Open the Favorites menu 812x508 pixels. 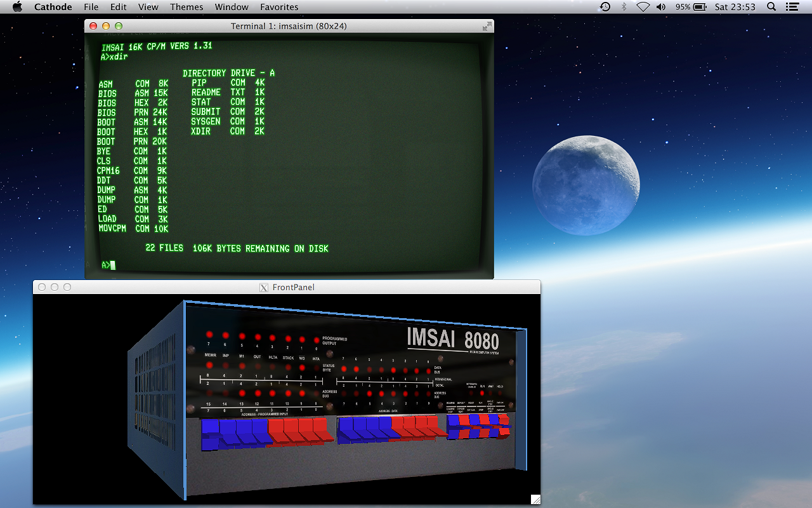pyautogui.click(x=279, y=7)
